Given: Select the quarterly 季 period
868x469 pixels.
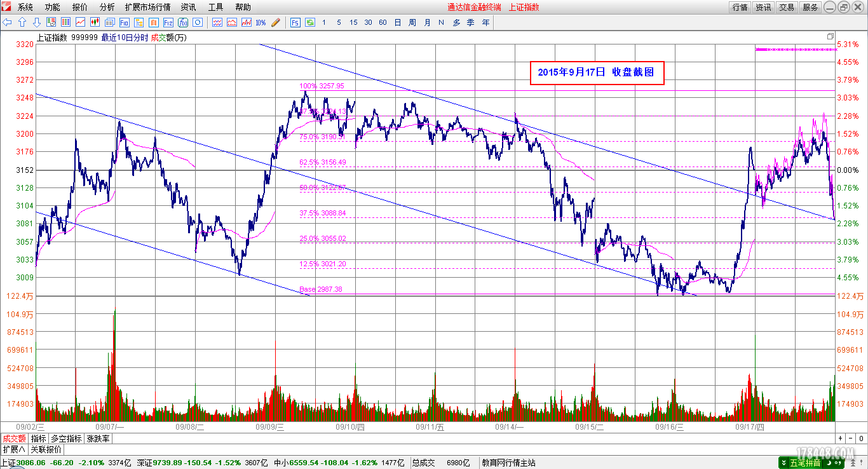Looking at the screenshot, I should click(471, 22).
